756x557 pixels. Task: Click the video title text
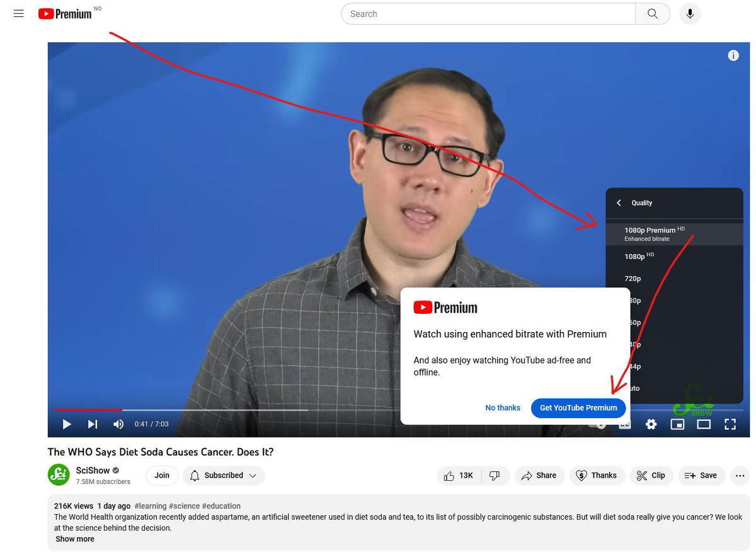click(161, 452)
